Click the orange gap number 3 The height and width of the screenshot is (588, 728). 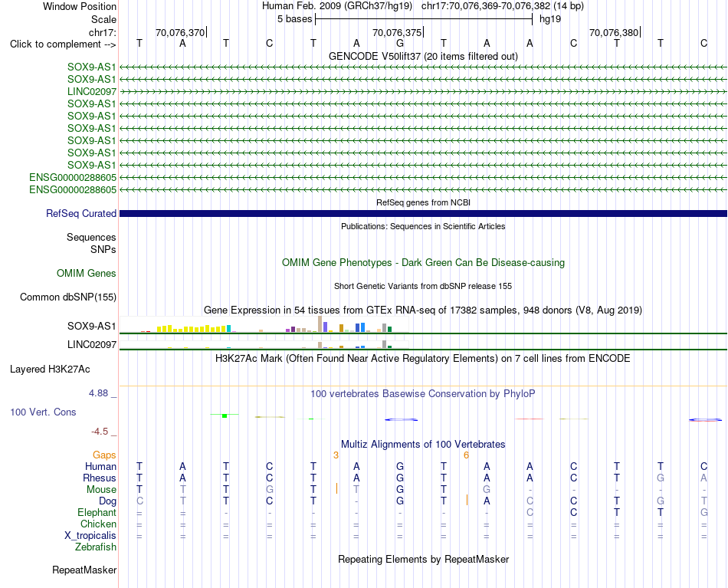point(336,455)
